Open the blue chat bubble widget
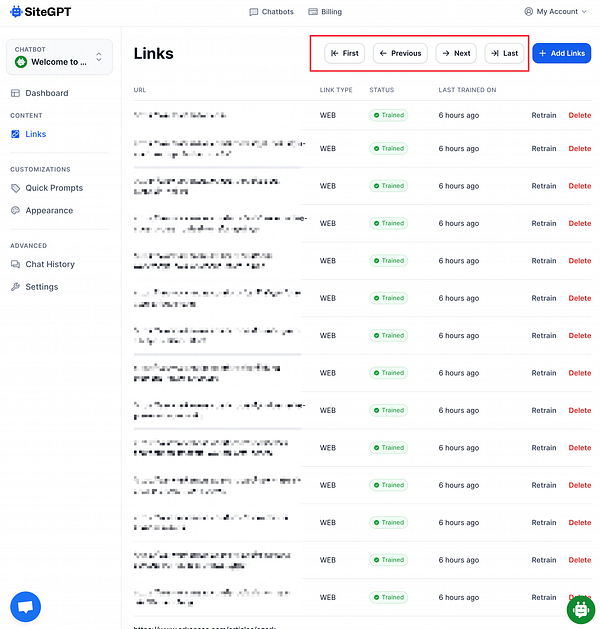This screenshot has height=629, width=600. click(x=26, y=606)
